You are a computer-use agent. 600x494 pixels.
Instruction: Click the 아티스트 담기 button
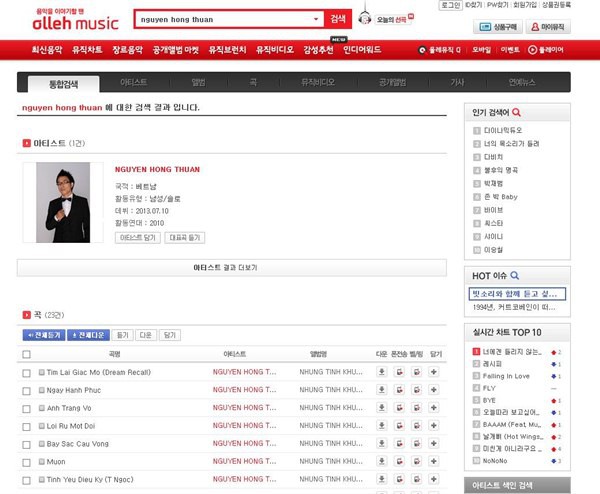click(x=138, y=238)
